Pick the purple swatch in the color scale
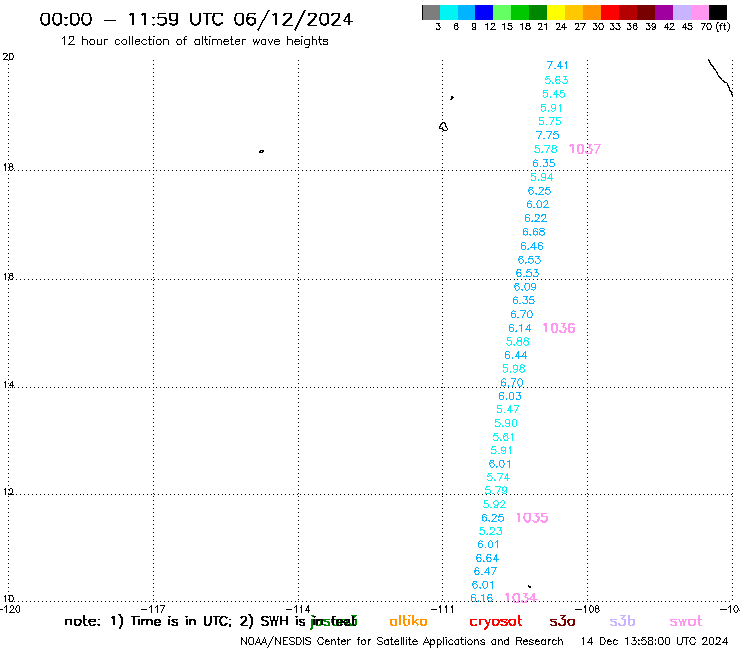The image size is (740, 650). pyautogui.click(x=664, y=12)
